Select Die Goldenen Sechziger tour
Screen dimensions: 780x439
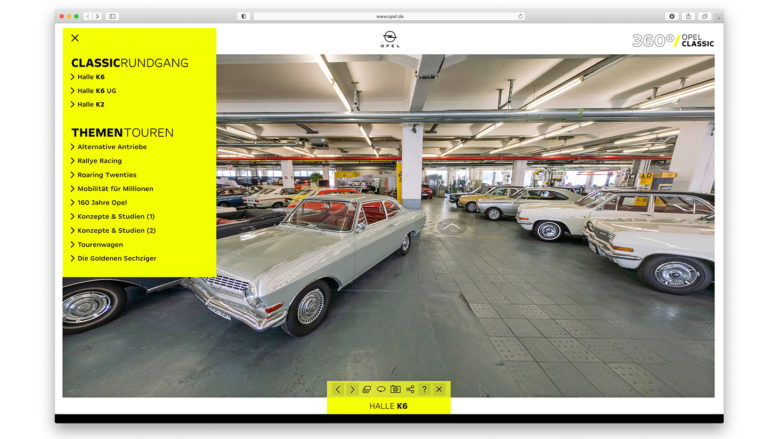(x=113, y=258)
